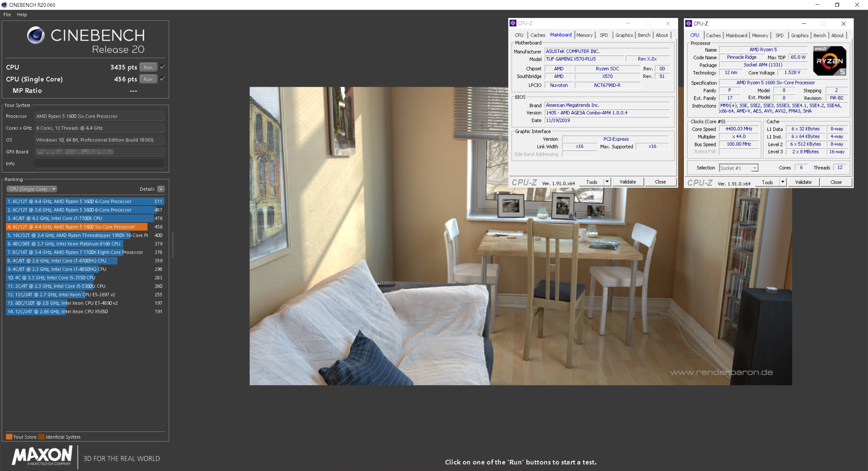Click the Core Speed 4400.03 MHz value
Viewport: 868px width, 471px height.
click(739, 129)
